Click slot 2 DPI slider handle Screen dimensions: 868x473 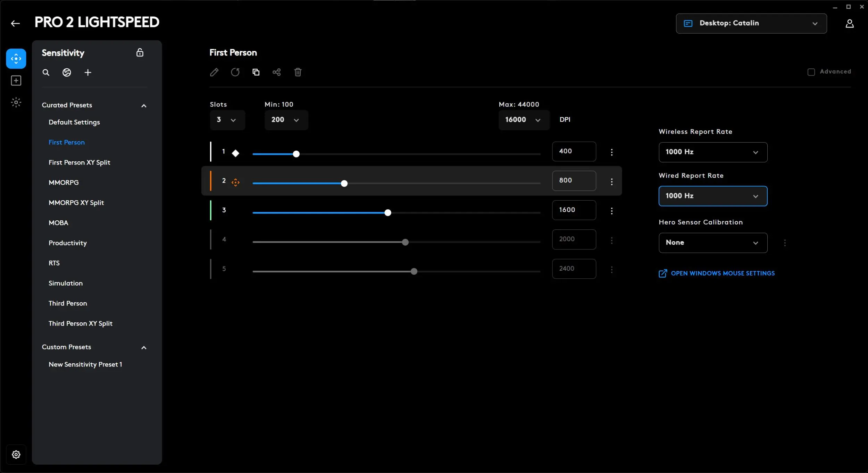tap(344, 184)
